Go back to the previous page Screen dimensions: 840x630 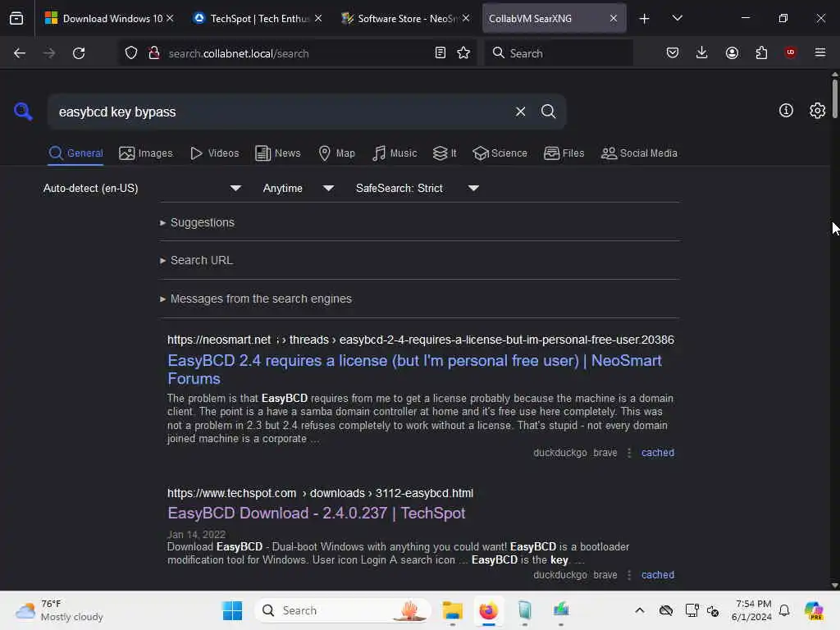tap(20, 53)
